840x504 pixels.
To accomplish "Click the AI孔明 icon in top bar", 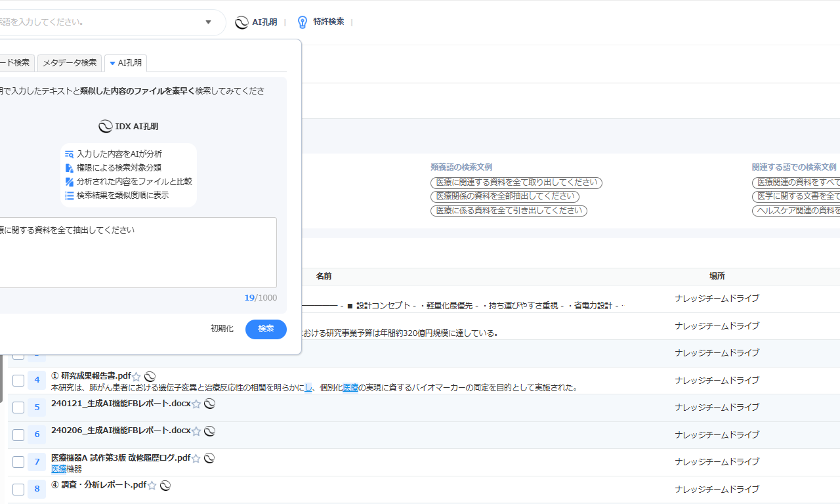I will coord(242,22).
